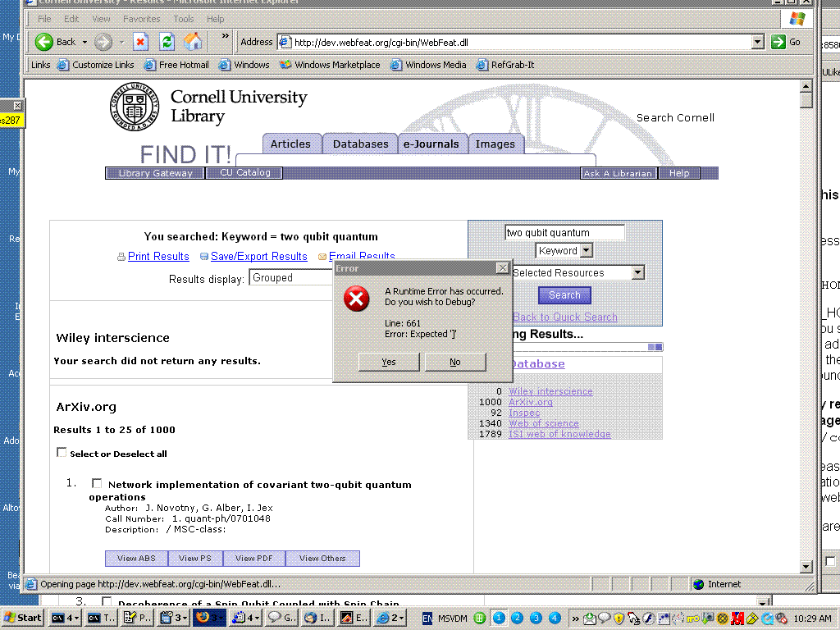Switch to the e-Journals tab
The width and height of the screenshot is (840, 630).
click(431, 144)
